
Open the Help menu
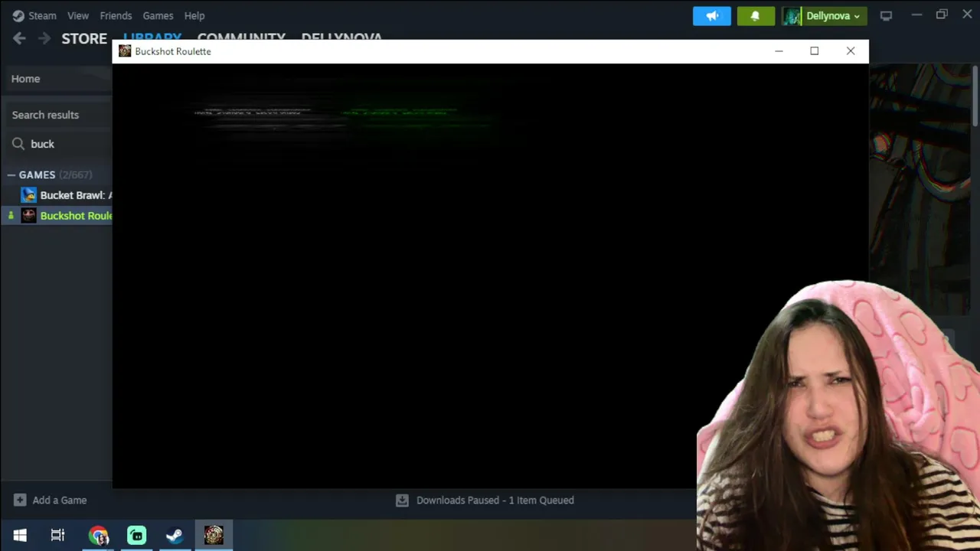pyautogui.click(x=194, y=15)
